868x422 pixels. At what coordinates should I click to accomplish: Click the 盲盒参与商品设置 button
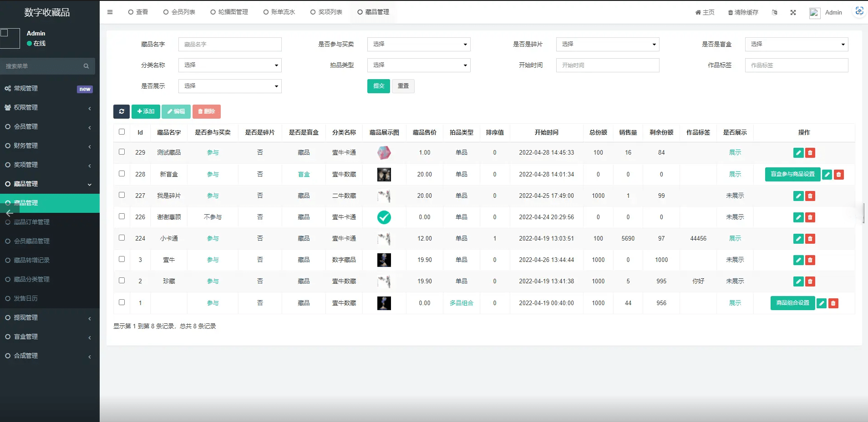click(792, 174)
